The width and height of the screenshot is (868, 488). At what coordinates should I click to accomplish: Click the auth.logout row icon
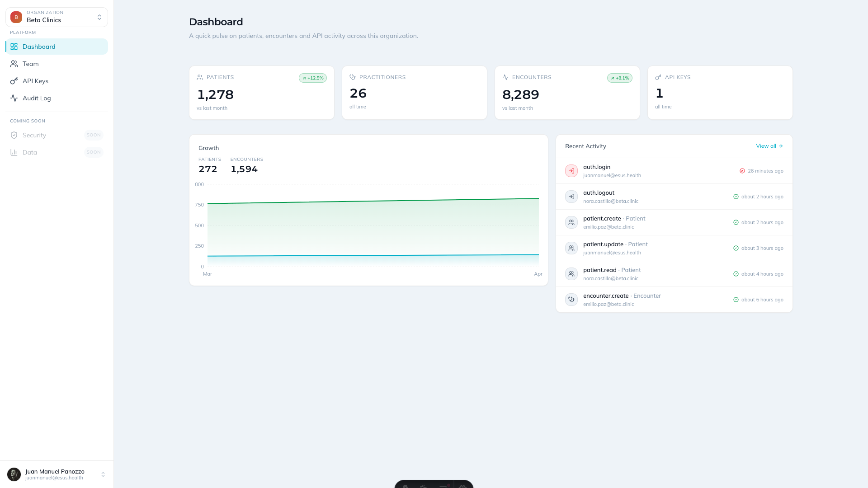pyautogui.click(x=571, y=197)
